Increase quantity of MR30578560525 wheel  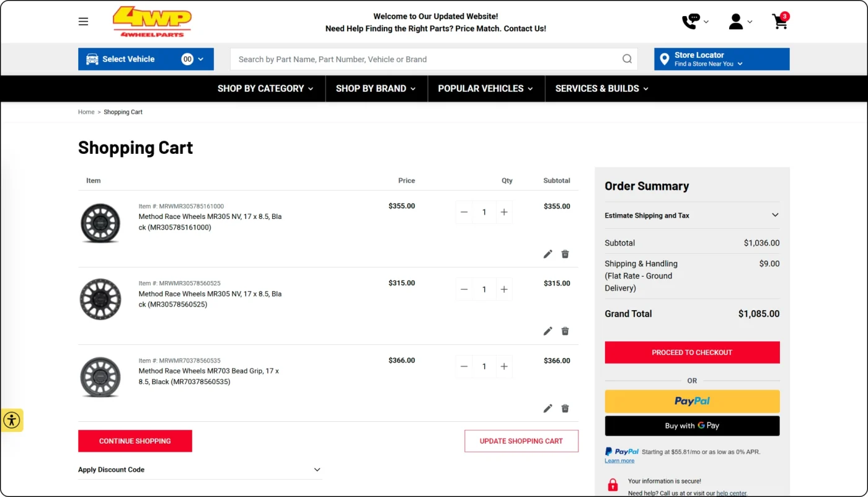coord(504,289)
